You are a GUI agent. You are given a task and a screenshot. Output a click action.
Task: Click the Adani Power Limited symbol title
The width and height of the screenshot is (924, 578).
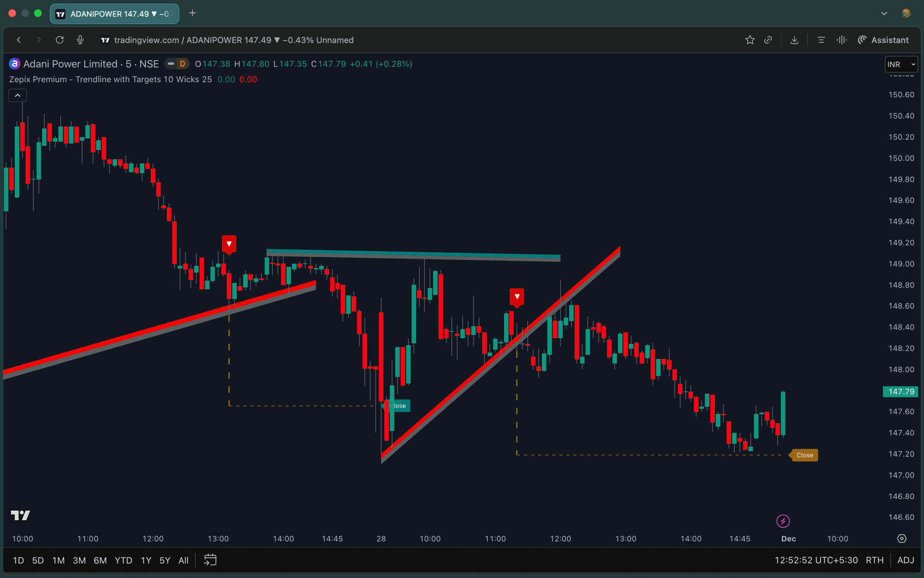click(70, 64)
